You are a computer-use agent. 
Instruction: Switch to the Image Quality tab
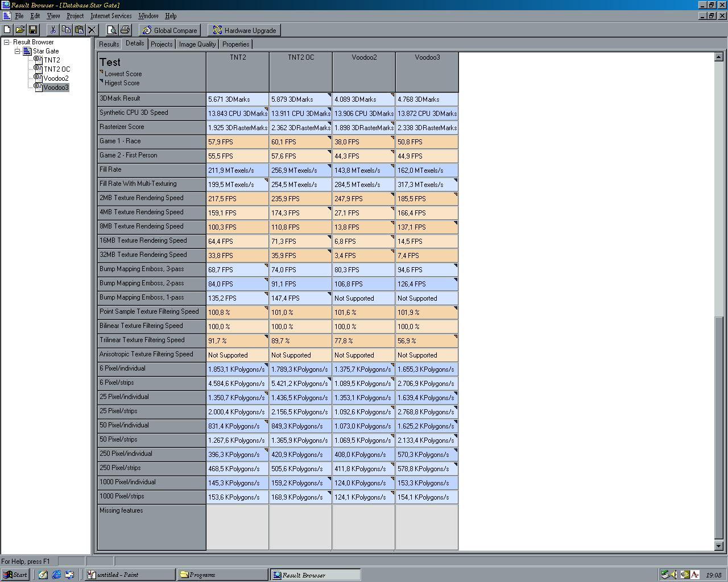pos(197,44)
